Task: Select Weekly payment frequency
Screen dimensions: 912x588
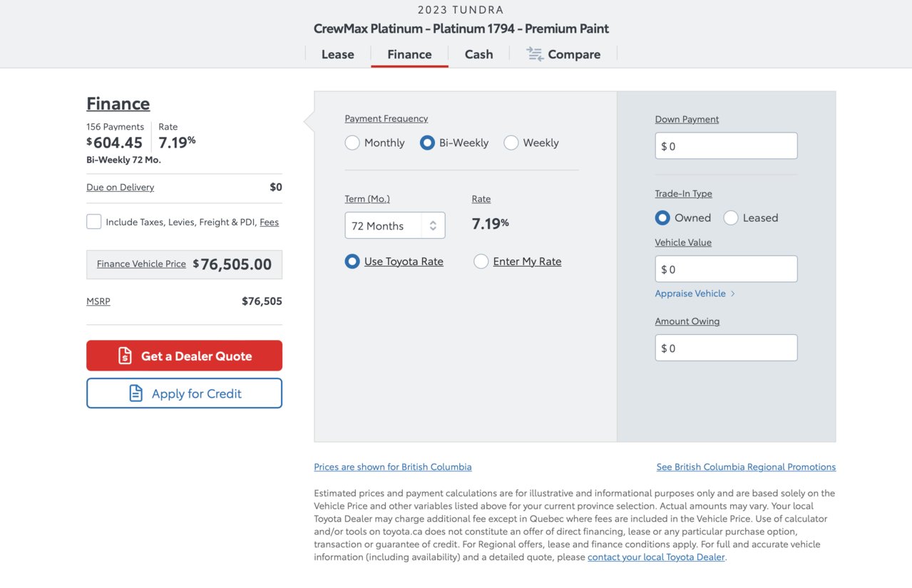Action: pyautogui.click(x=511, y=143)
